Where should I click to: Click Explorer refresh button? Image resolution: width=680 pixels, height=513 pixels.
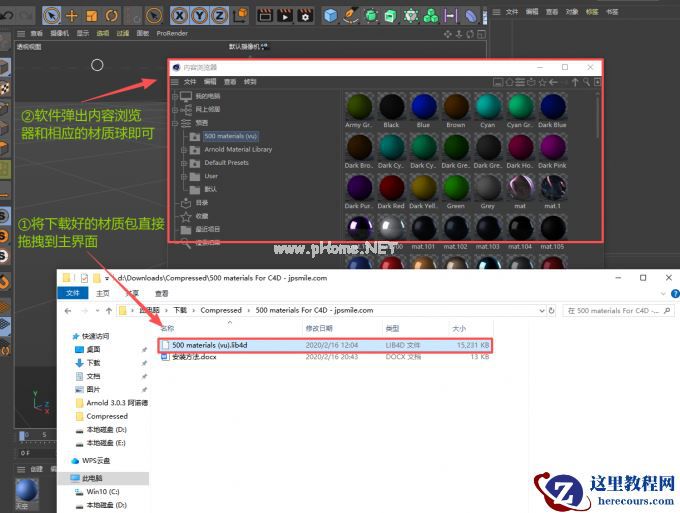click(x=552, y=310)
